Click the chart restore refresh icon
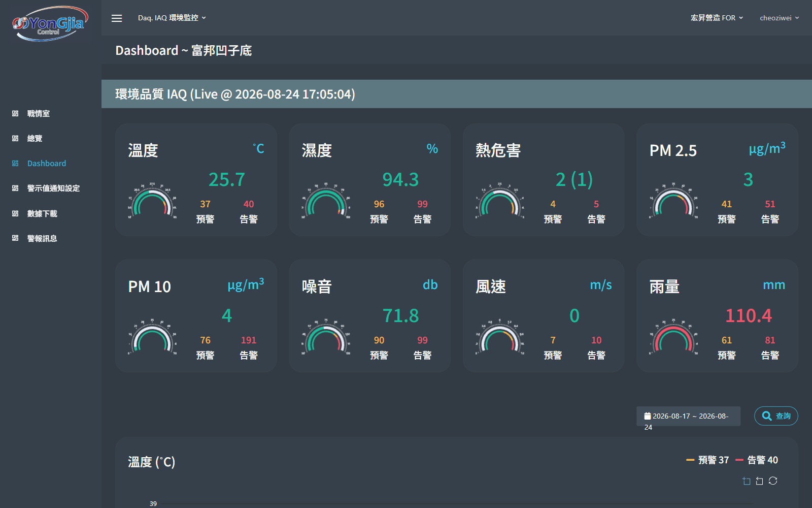Screen dimensions: 812x508 pos(773,481)
